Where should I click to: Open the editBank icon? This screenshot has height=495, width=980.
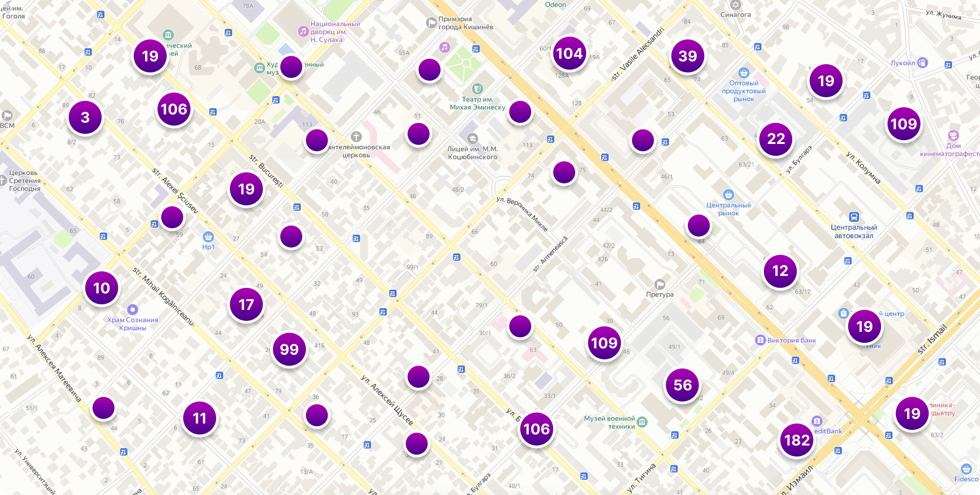[817, 421]
